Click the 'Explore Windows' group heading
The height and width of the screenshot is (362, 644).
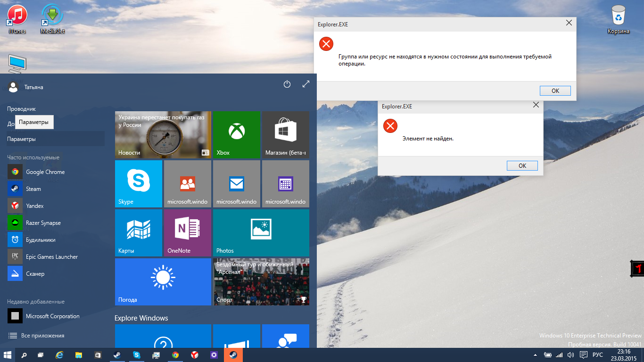tap(141, 318)
